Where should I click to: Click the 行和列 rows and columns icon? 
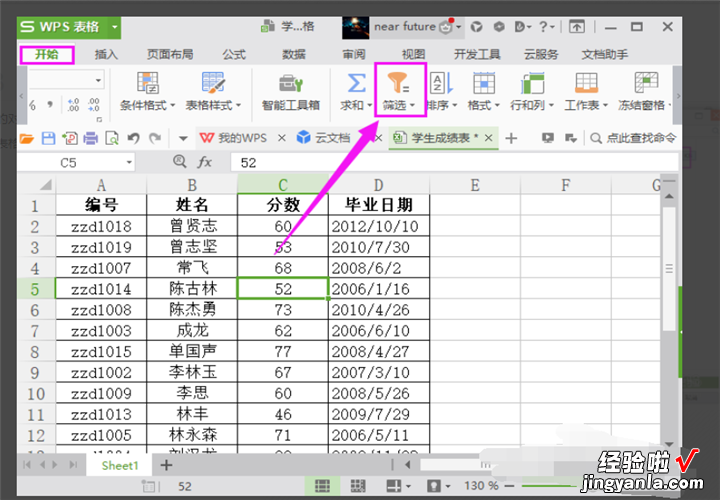coord(532,83)
